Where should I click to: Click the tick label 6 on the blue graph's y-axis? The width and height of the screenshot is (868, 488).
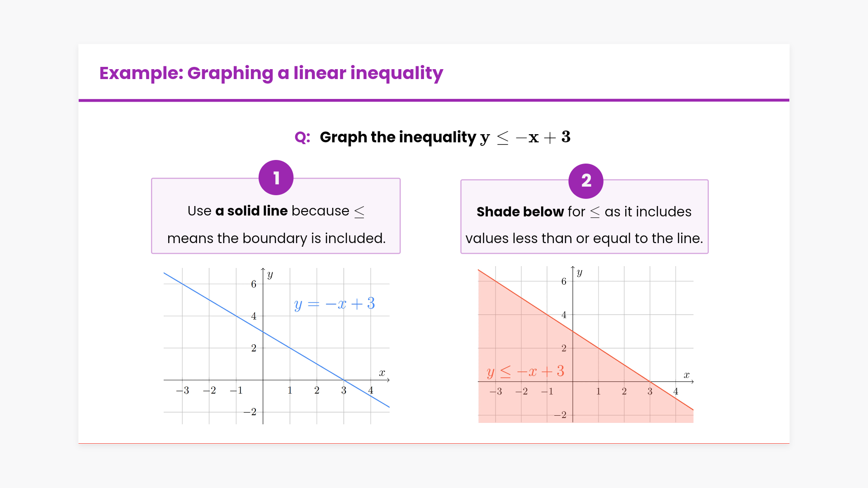[254, 284]
